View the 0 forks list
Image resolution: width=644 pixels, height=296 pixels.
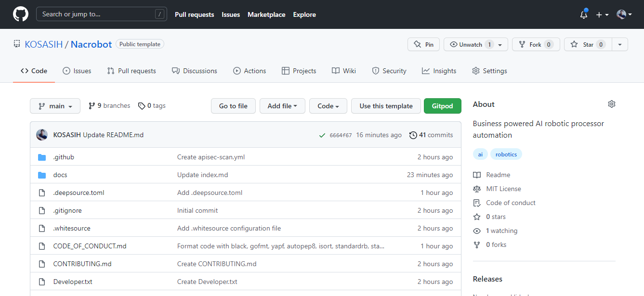point(490,245)
